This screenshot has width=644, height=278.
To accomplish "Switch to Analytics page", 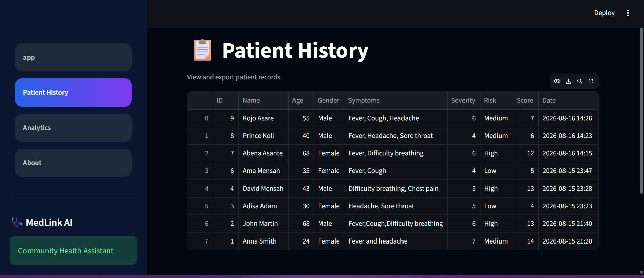I will coord(73,128).
